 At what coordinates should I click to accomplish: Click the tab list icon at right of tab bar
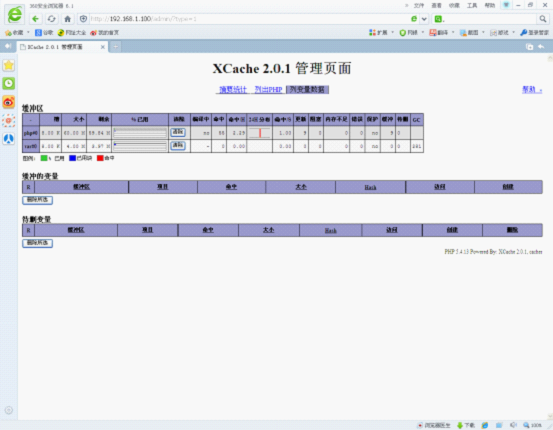point(529,47)
